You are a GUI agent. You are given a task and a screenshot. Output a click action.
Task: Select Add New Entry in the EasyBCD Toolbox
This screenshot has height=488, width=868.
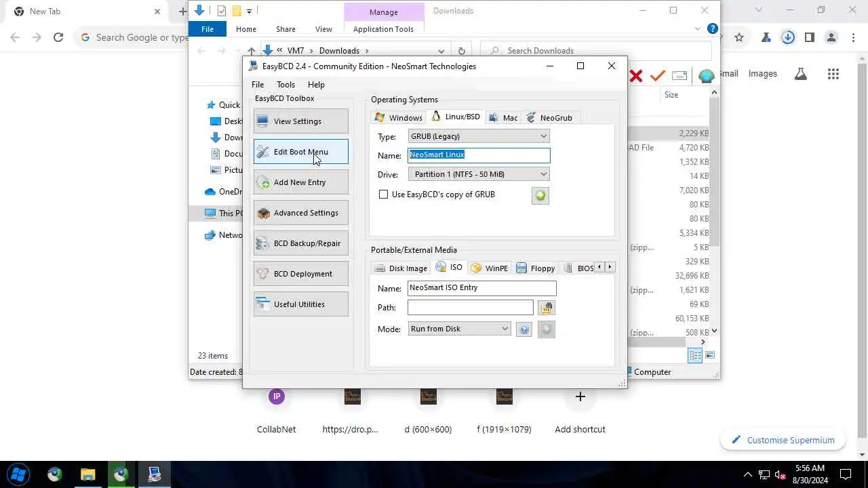pyautogui.click(x=301, y=182)
